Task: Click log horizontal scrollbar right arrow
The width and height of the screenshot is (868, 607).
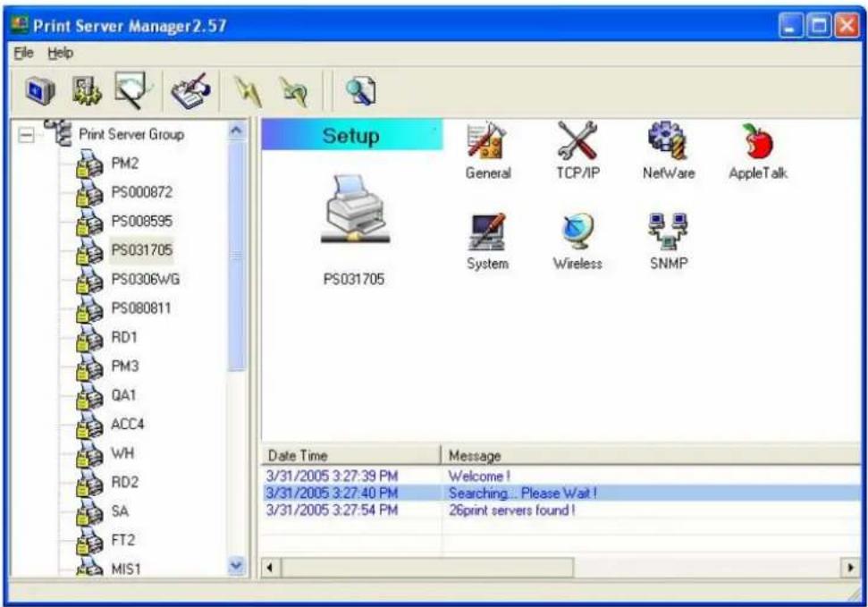Action: 850,568
